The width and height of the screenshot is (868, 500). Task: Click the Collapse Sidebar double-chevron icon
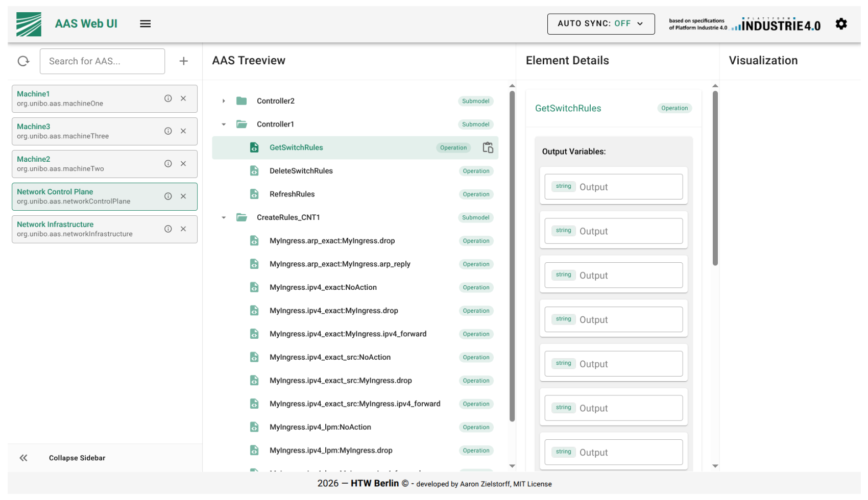pyautogui.click(x=23, y=458)
